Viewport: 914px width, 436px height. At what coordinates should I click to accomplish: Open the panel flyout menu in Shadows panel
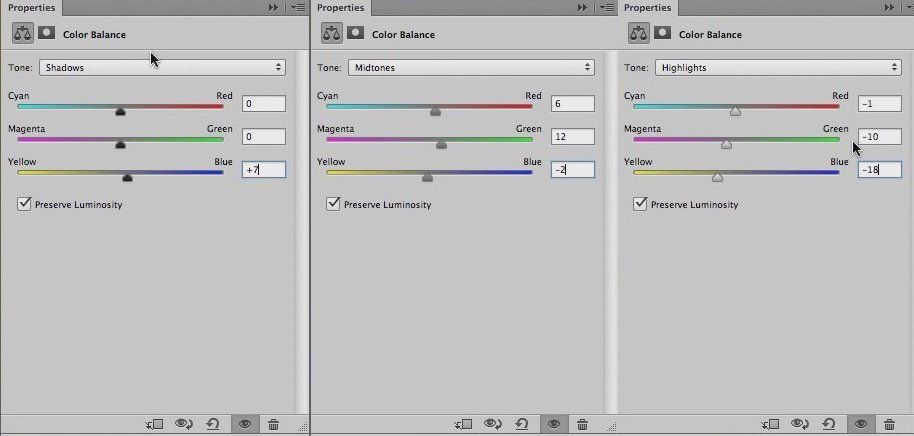298,8
